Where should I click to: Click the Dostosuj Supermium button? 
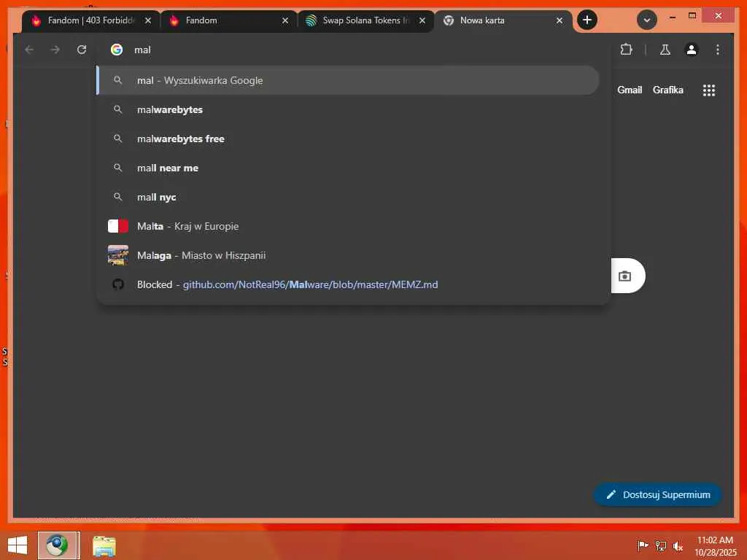pos(657,495)
